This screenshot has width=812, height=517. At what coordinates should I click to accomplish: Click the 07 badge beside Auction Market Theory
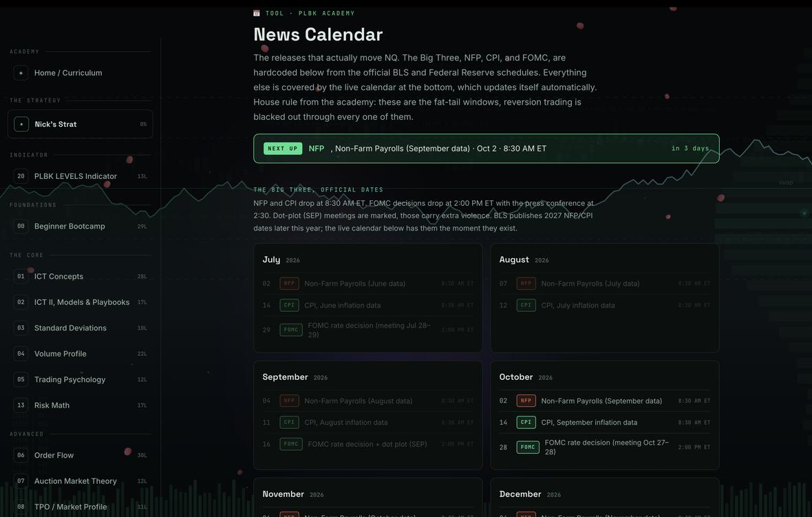point(21,481)
